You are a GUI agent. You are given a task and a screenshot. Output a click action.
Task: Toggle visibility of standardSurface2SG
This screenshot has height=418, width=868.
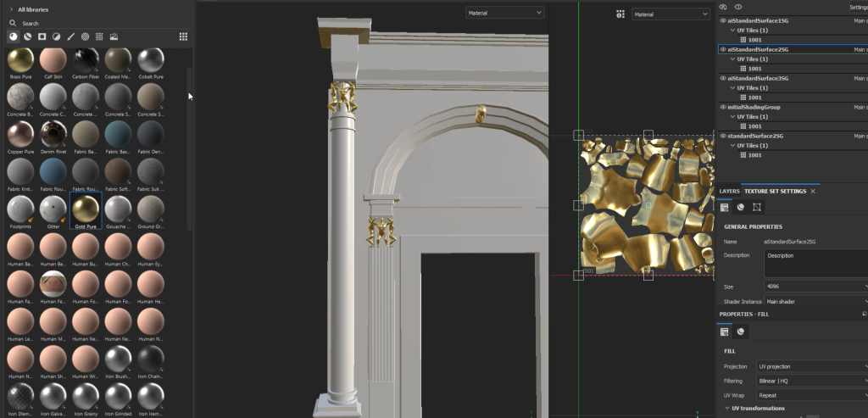[x=723, y=136]
